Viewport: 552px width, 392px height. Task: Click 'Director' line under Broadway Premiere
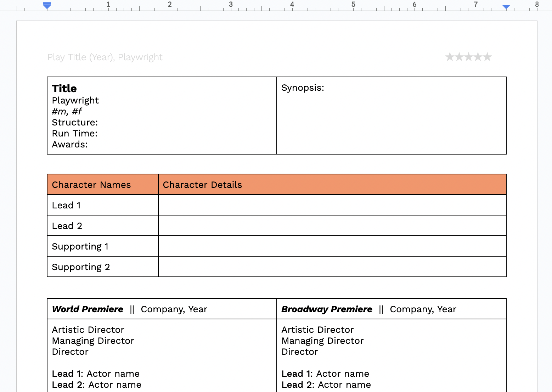tap(300, 352)
